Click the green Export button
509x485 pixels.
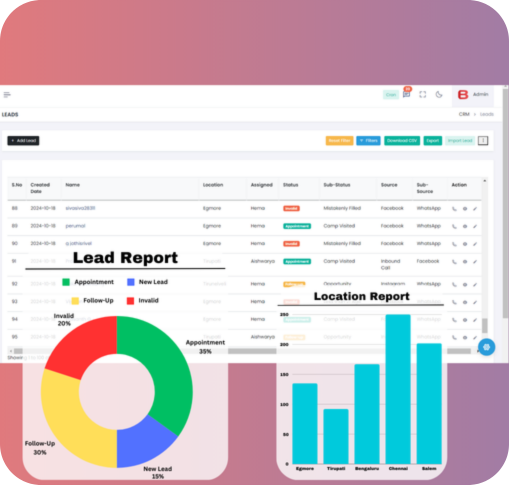(x=433, y=141)
